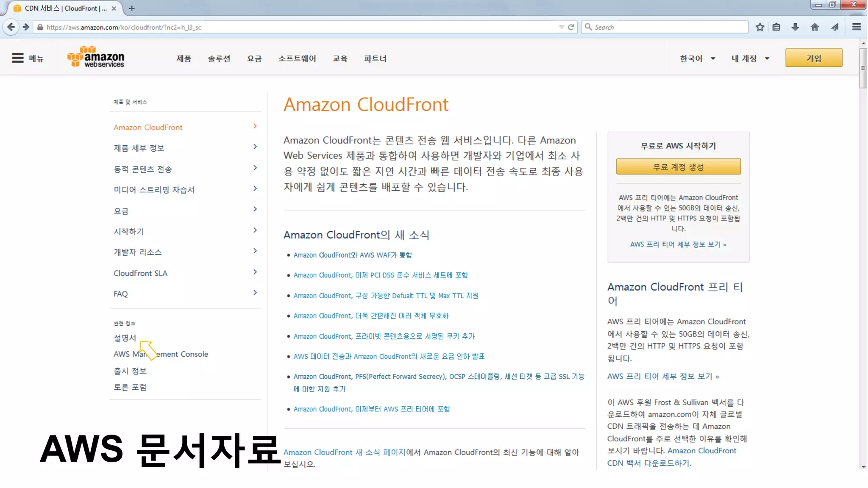This screenshot has width=868, height=488.
Task: Open the 파트너 navigation menu
Action: pos(375,58)
